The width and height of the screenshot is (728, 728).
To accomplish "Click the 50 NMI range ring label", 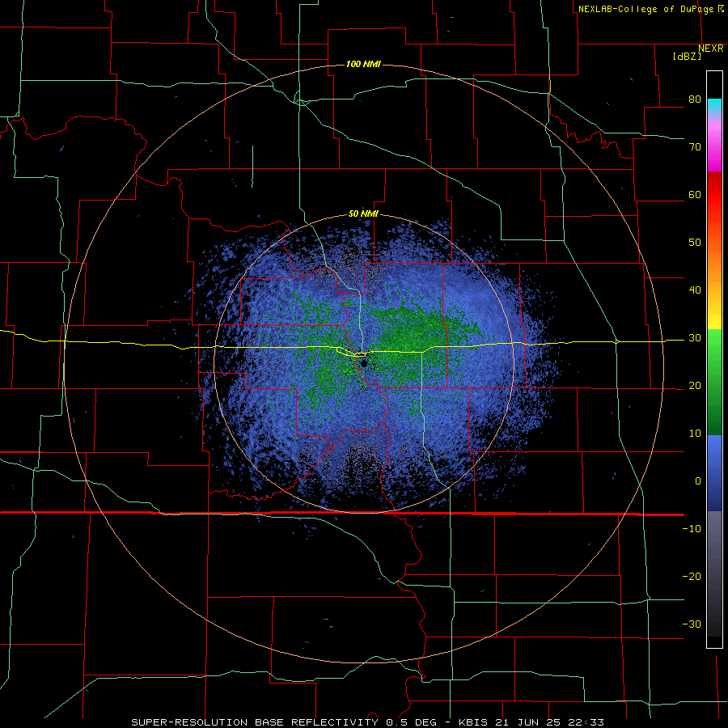I will click(363, 214).
